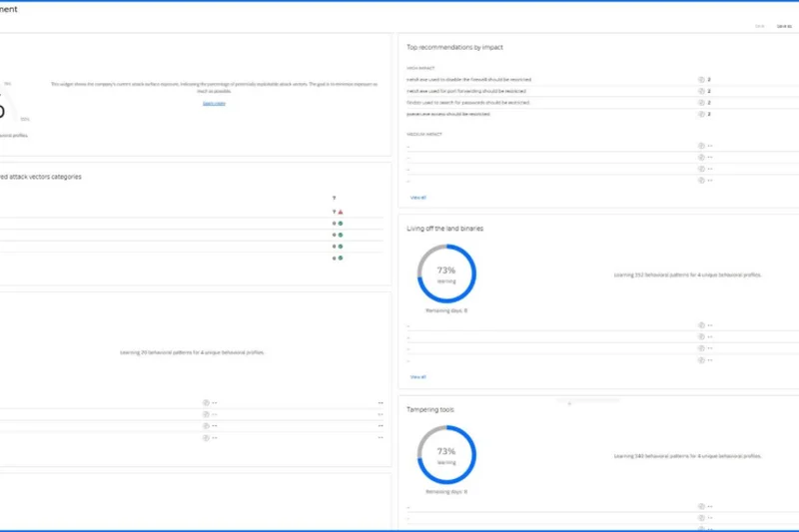Click the Save button at top right
Viewport: 799px width, 532px height.
click(x=761, y=26)
